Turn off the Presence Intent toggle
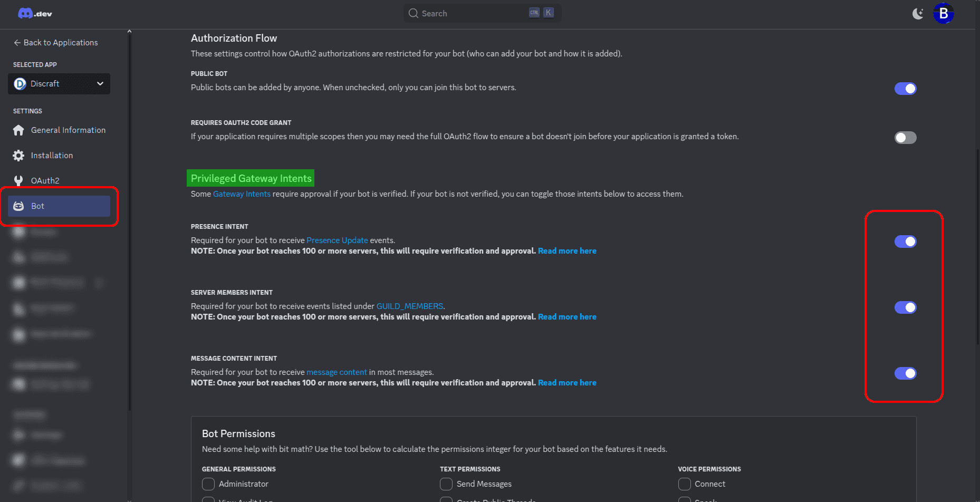The width and height of the screenshot is (980, 502). (x=905, y=242)
